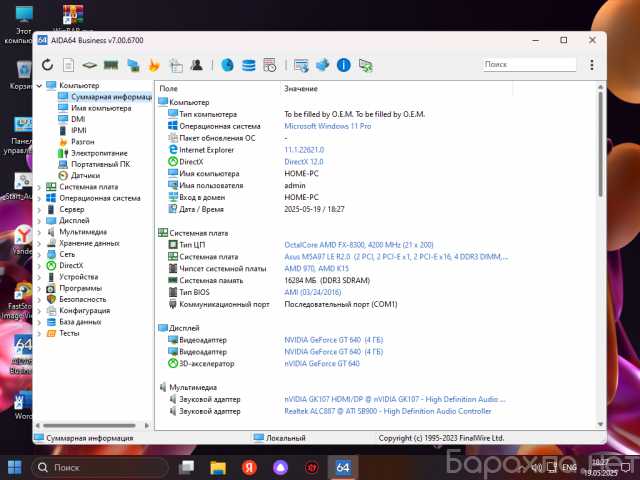Open the DirectX 12.0 link

click(x=304, y=162)
